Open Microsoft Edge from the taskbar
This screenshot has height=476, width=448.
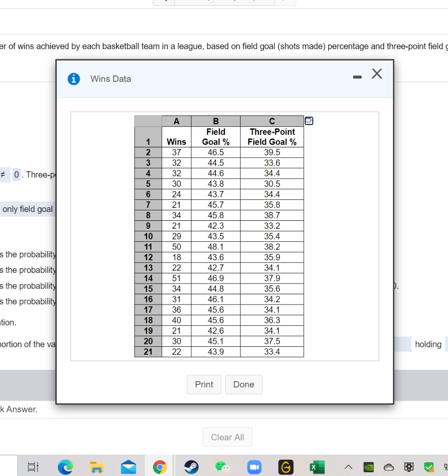pos(65,467)
